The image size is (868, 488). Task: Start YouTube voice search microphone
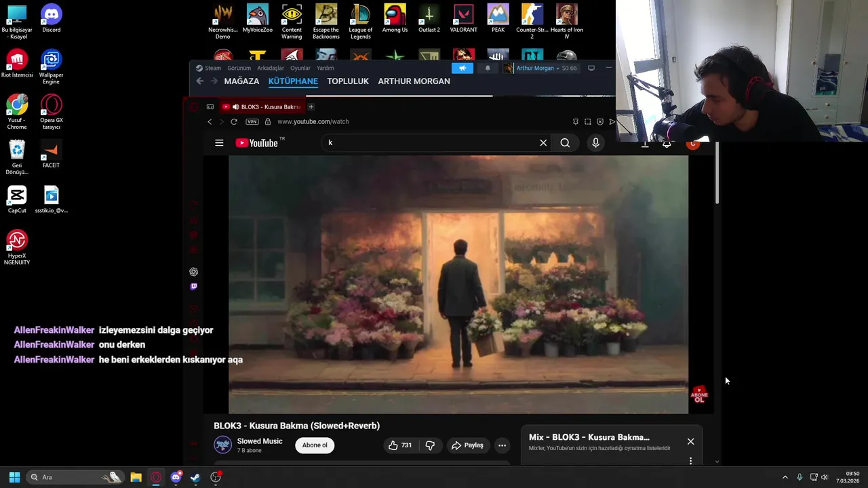595,143
